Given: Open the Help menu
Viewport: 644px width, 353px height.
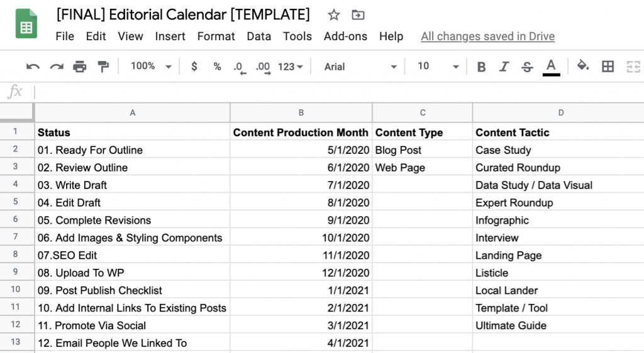Looking at the screenshot, I should click(391, 36).
